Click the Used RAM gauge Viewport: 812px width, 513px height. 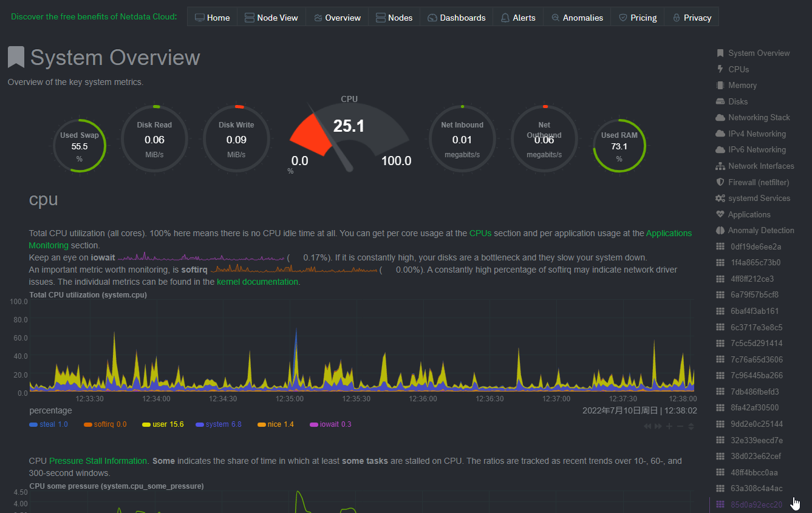[619, 146]
